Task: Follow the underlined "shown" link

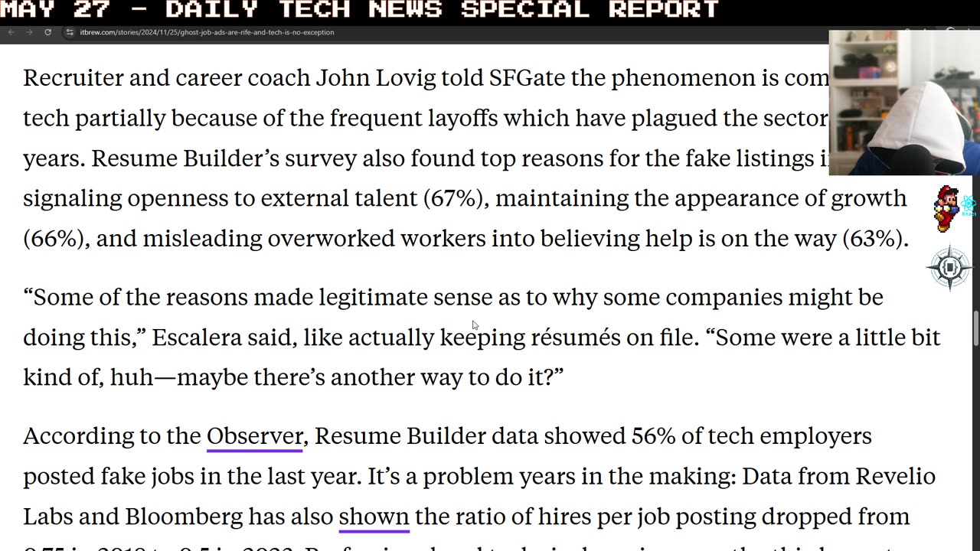Action: [x=374, y=517]
